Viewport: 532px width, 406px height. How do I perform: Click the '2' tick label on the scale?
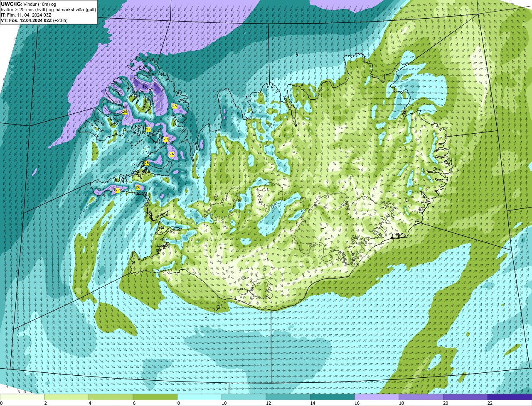click(45, 403)
